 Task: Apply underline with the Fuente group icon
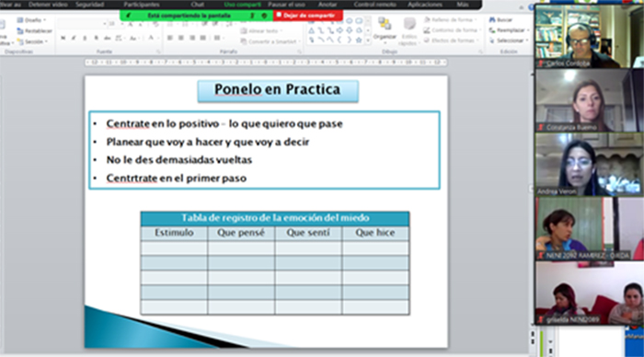tap(85, 39)
